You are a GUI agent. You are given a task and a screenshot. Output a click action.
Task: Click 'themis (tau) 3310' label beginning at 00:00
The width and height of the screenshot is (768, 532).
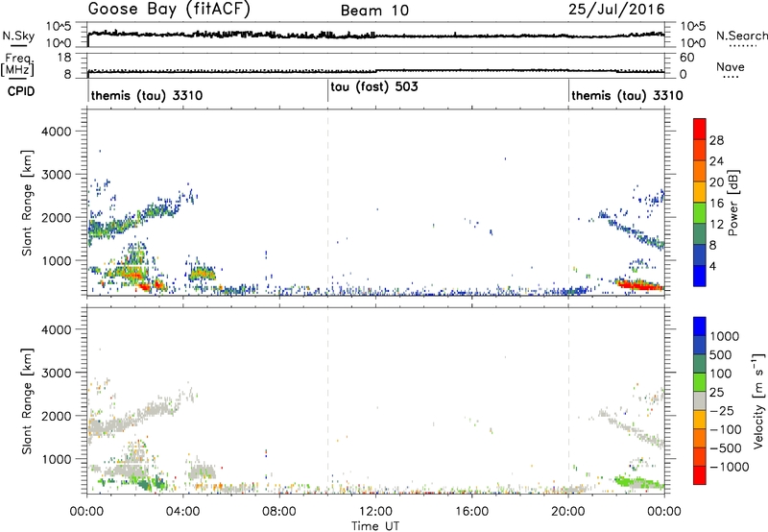tap(147, 95)
